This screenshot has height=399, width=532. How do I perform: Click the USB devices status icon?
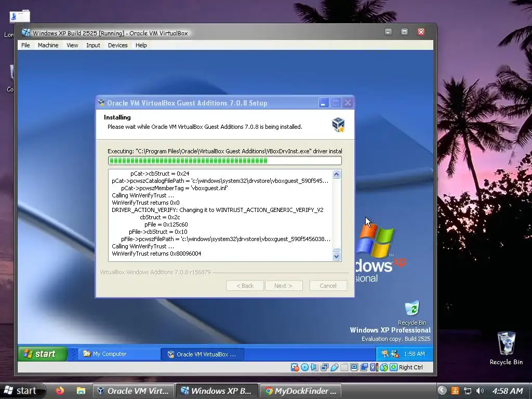point(334,367)
